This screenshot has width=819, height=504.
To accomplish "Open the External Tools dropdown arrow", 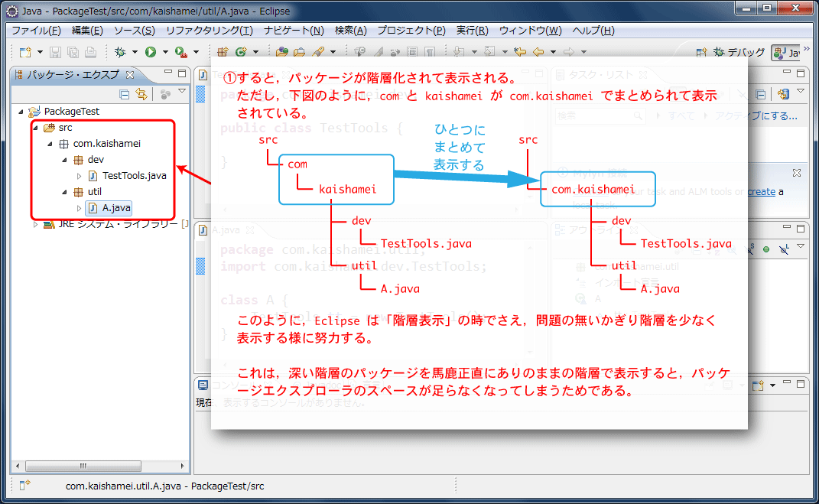I will (x=196, y=52).
